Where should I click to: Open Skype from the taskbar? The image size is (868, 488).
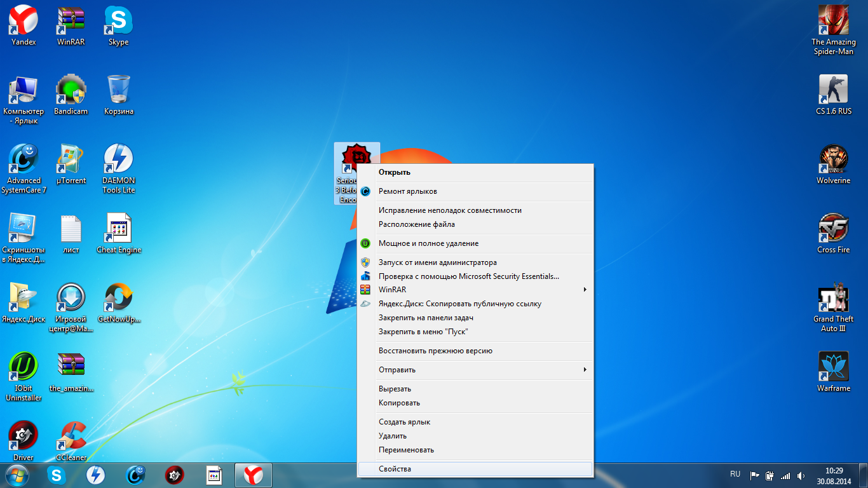coord(57,475)
